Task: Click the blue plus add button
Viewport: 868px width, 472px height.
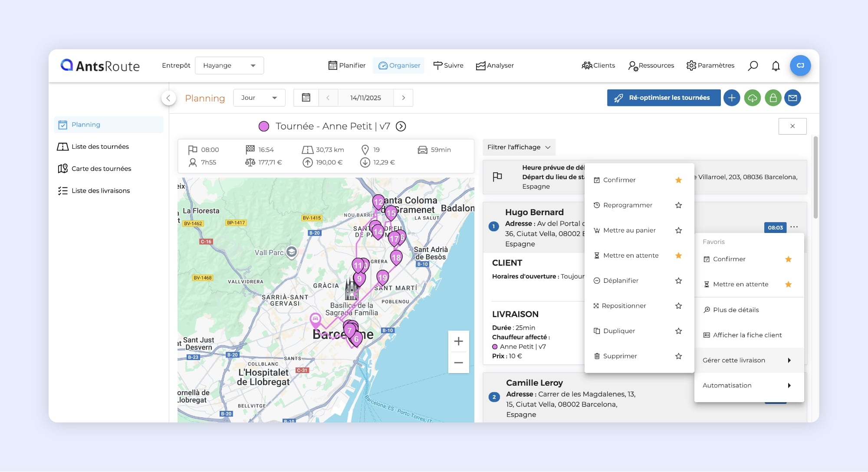Action: click(732, 98)
